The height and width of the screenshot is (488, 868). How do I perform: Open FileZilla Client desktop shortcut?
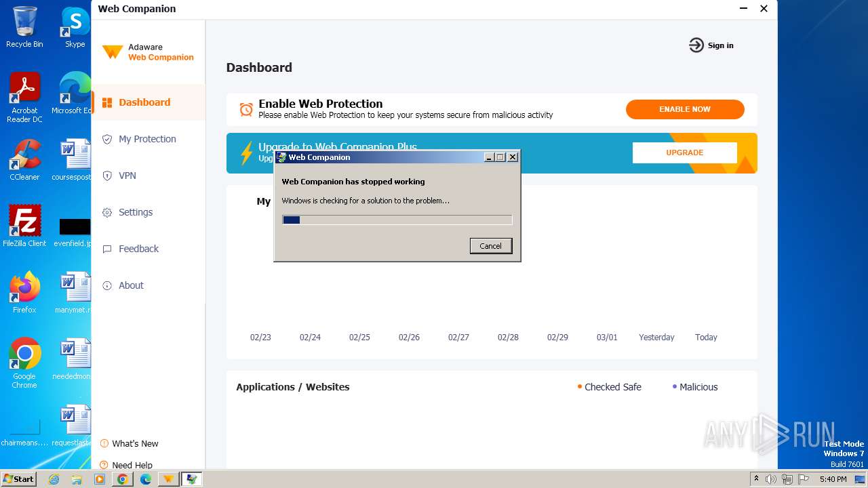point(24,226)
